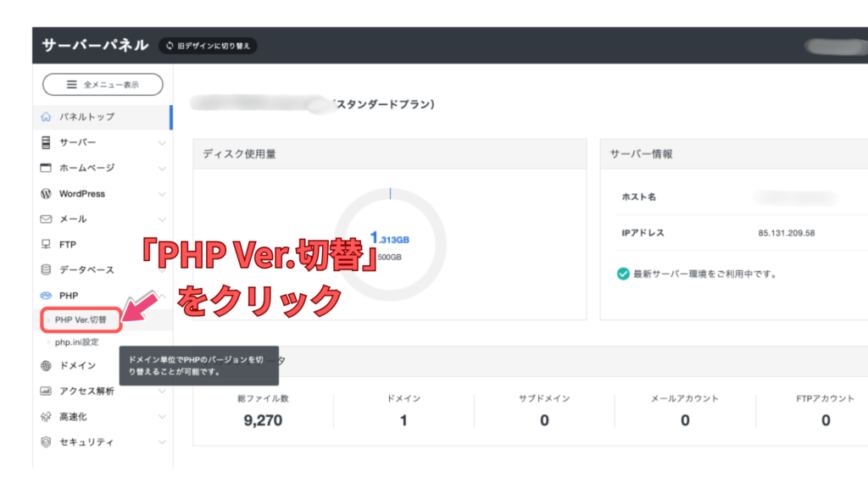Expand the 高速化 menu chevron
This screenshot has height=488, width=868.
(162, 417)
